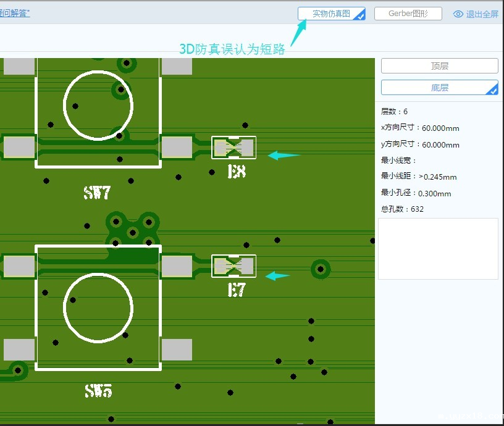Click the E7 component footprint
The width and height of the screenshot is (504, 426).
[233, 266]
